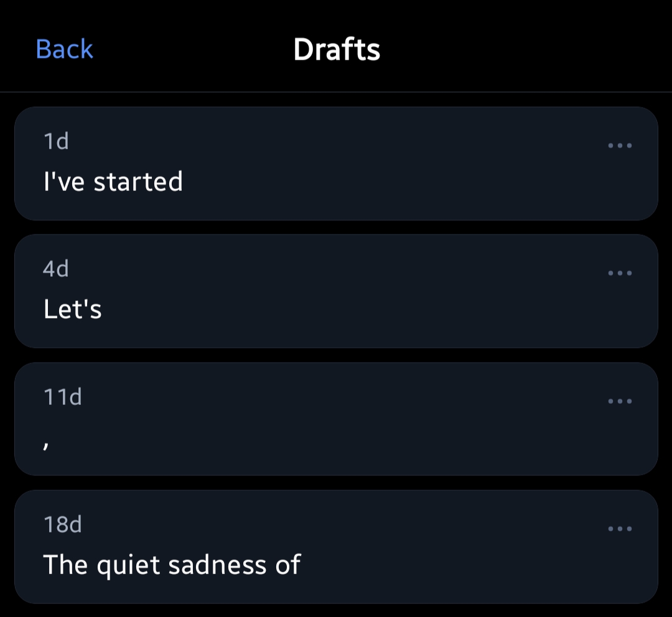This screenshot has height=617, width=672.
Task: Open the three-dot menu on the "Let's" draft
Action: (620, 273)
